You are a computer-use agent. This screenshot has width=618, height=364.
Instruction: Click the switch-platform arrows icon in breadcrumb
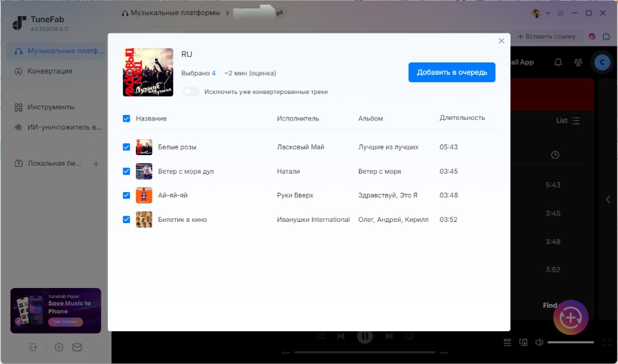pos(279,13)
